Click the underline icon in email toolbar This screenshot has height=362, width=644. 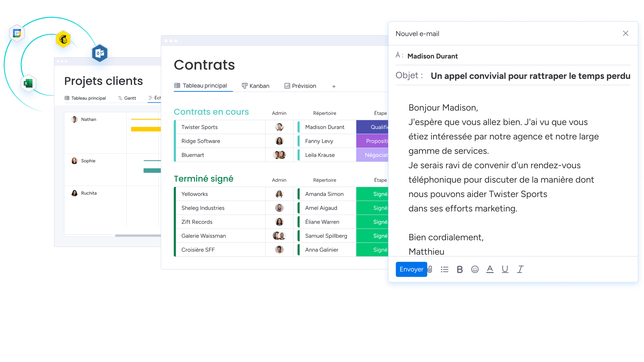tap(505, 269)
